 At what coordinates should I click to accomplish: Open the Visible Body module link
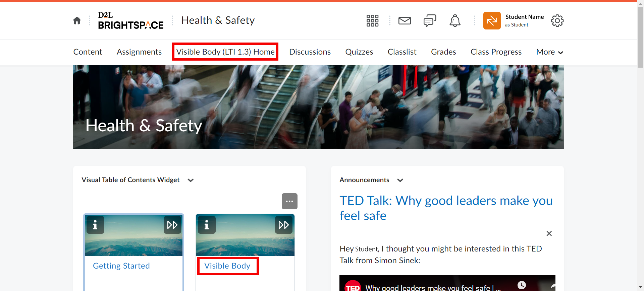(x=227, y=266)
